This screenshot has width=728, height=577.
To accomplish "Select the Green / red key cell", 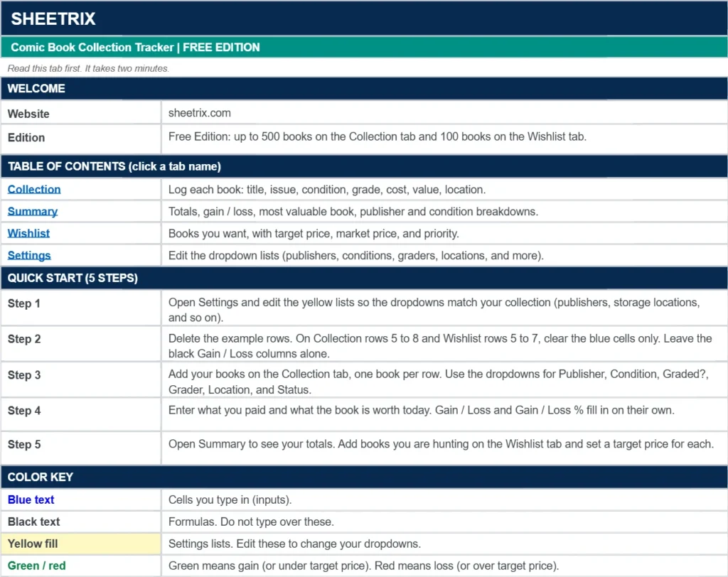I will [81, 566].
